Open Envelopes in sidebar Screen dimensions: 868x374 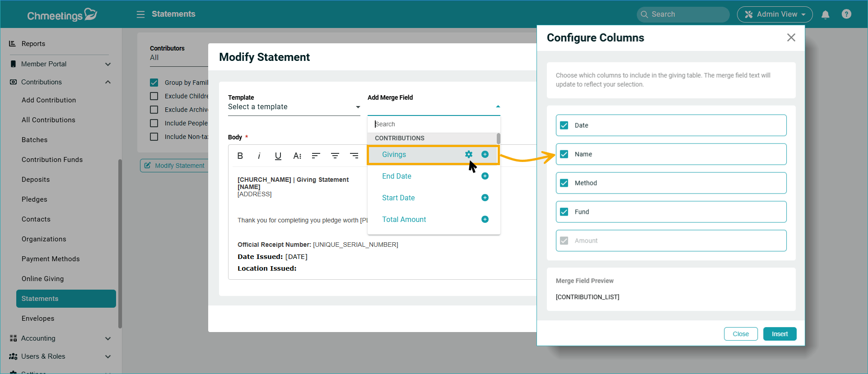pos(38,319)
